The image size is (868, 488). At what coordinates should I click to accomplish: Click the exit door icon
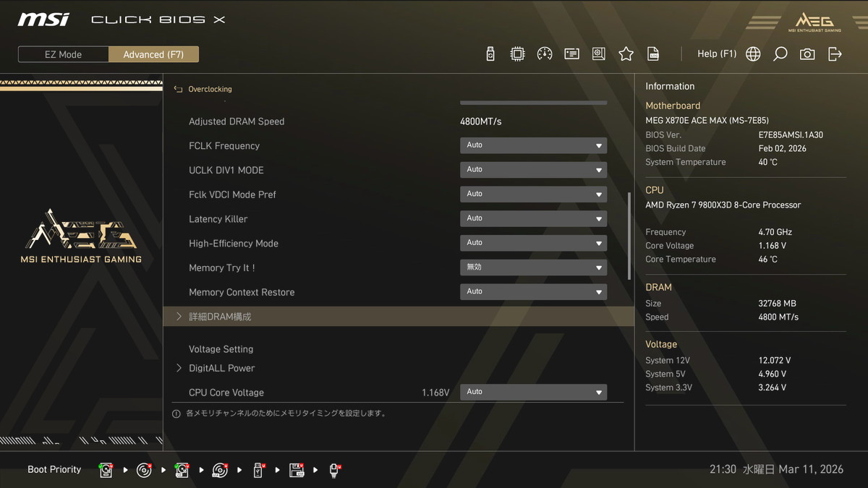click(835, 54)
